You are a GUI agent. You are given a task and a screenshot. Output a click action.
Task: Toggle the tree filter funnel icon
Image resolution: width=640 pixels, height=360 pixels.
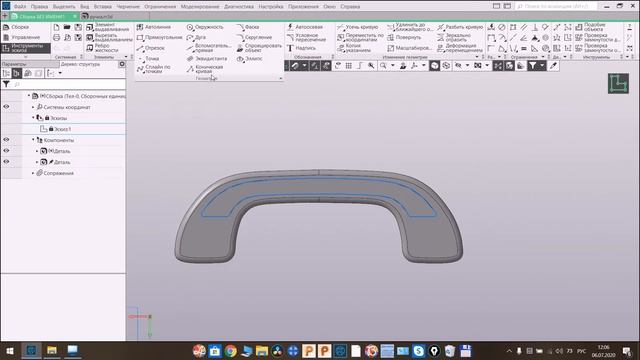pos(6,84)
